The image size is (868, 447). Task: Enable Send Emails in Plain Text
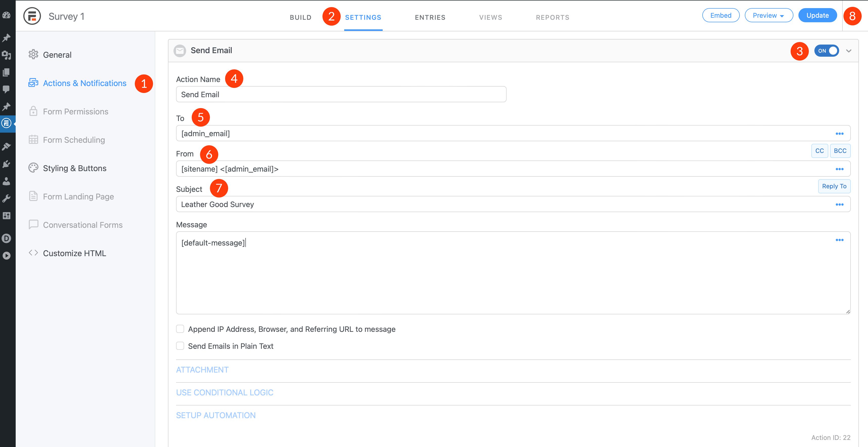pos(180,346)
